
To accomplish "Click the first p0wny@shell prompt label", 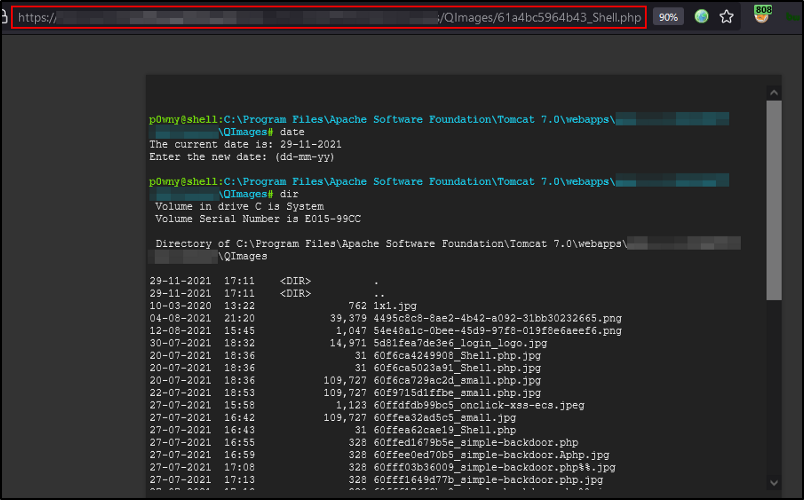I will coord(183,119).
